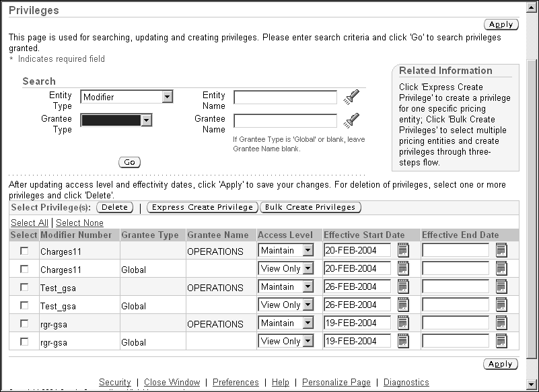The height and width of the screenshot is (392, 539).
Task: Click Go to search privileges
Action: tap(130, 162)
